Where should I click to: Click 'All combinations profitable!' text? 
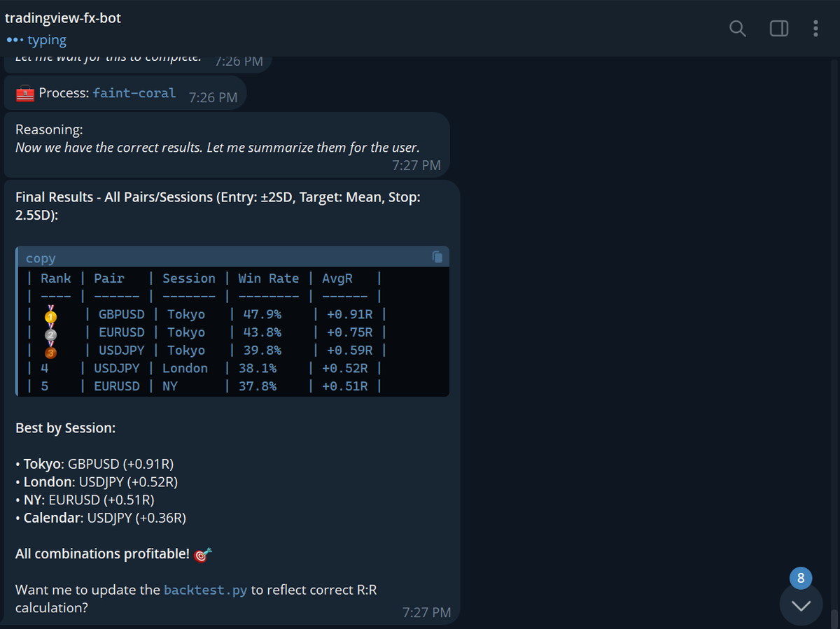pos(102,554)
